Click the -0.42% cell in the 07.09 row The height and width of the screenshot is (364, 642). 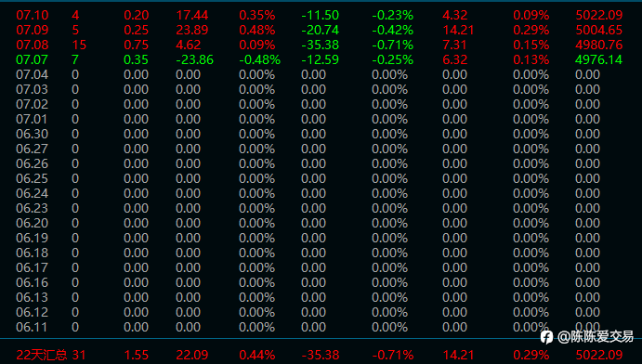pyautogui.click(x=393, y=30)
